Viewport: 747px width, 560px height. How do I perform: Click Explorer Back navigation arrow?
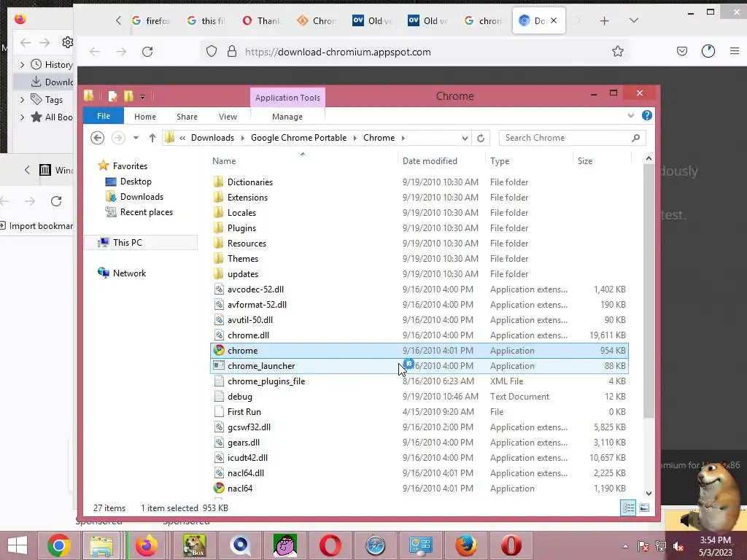pyautogui.click(x=97, y=138)
